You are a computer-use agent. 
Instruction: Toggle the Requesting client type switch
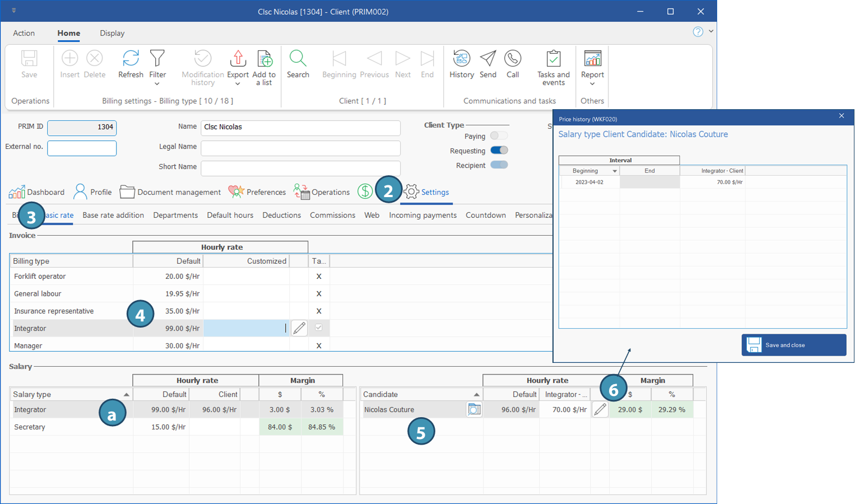498,151
